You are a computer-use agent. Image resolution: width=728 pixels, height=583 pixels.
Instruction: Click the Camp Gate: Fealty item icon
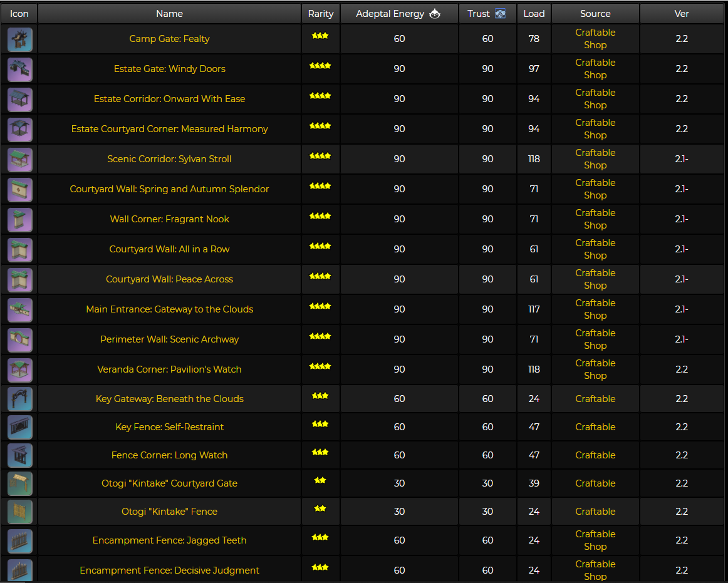tap(20, 39)
